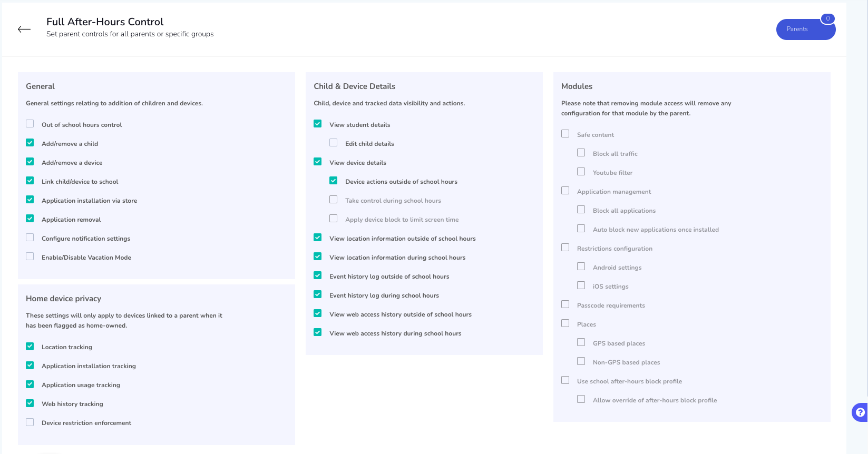This screenshot has width=868, height=454.
Task: Enable Passcode requirements checkbox
Action: [565, 304]
